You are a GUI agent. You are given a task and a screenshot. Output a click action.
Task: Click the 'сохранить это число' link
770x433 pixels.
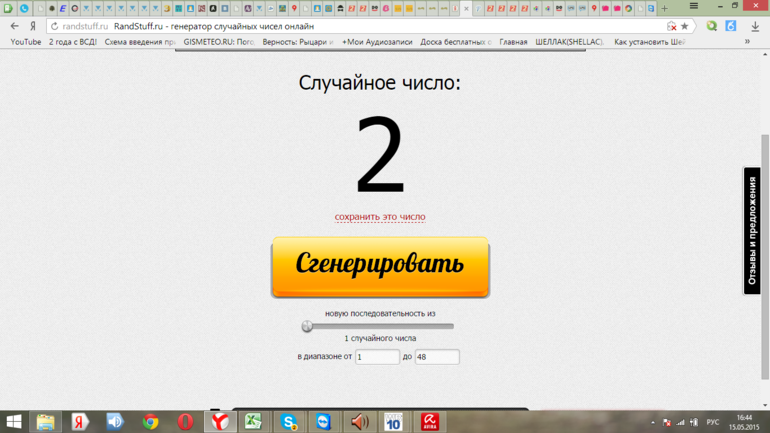[380, 217]
